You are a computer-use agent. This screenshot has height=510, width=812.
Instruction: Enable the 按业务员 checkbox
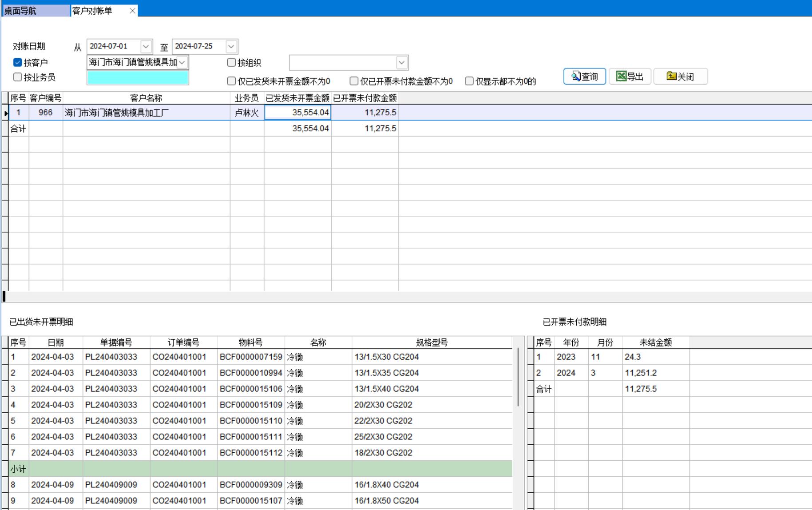coord(18,77)
